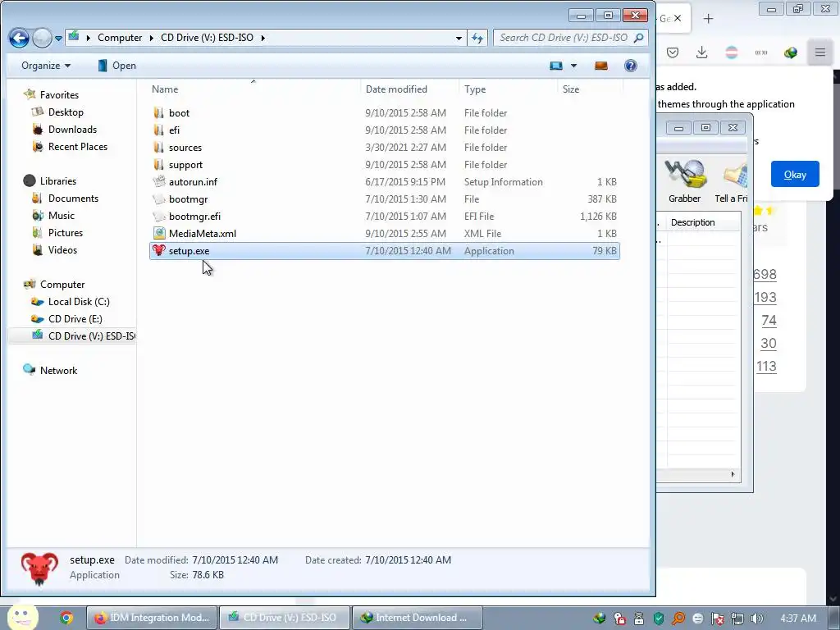The height and width of the screenshot is (630, 840).
Task: Select Computer in the address breadcrumb
Action: tap(120, 38)
